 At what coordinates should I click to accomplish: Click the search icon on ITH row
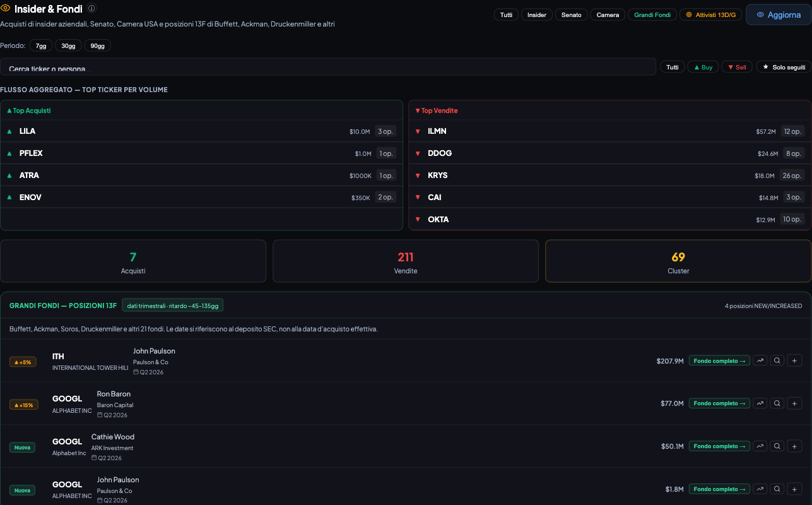click(777, 360)
